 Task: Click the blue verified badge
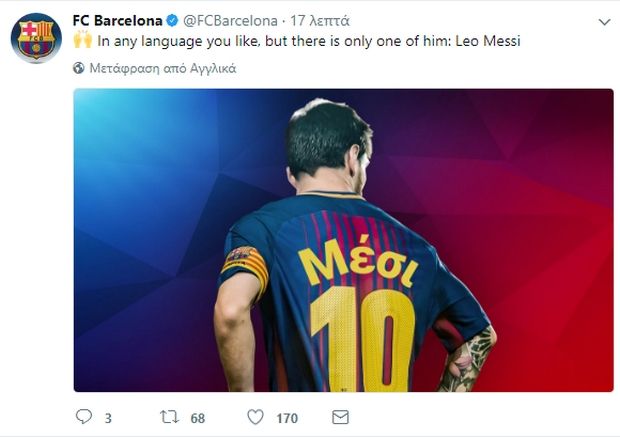(171, 21)
